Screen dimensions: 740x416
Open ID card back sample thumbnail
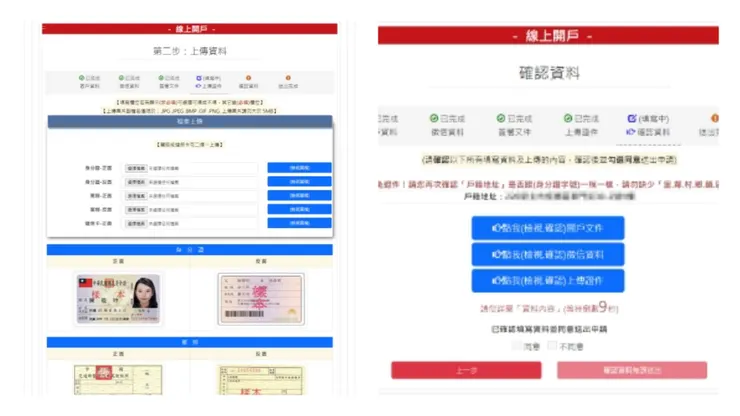point(261,299)
